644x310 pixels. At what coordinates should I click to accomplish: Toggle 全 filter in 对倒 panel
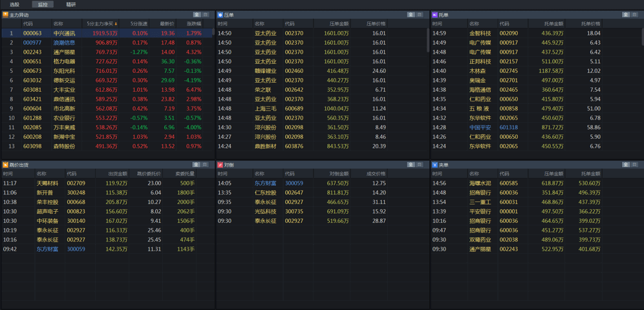[411, 165]
